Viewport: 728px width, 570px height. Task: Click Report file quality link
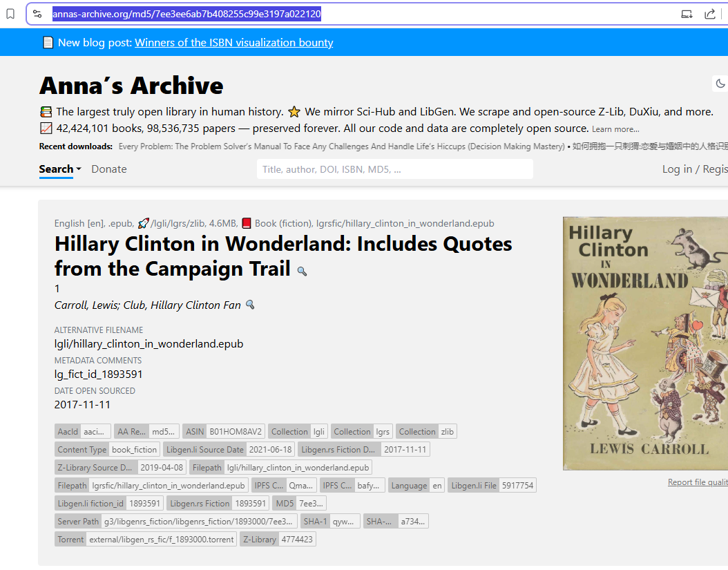pos(698,482)
